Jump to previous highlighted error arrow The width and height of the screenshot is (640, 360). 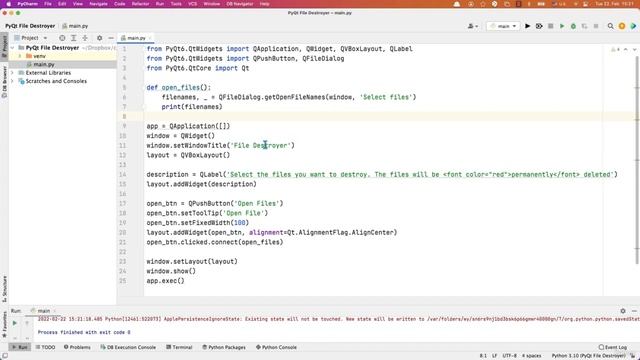(626, 49)
